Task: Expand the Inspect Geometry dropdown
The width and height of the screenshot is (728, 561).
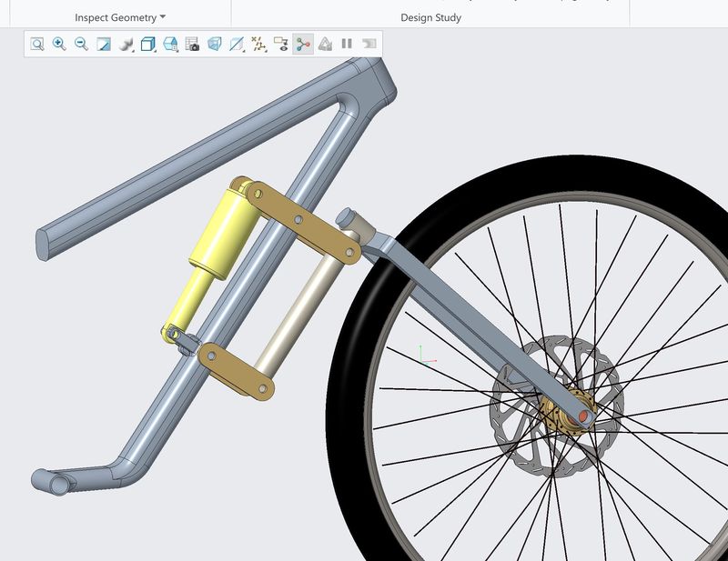Action: click(x=120, y=17)
